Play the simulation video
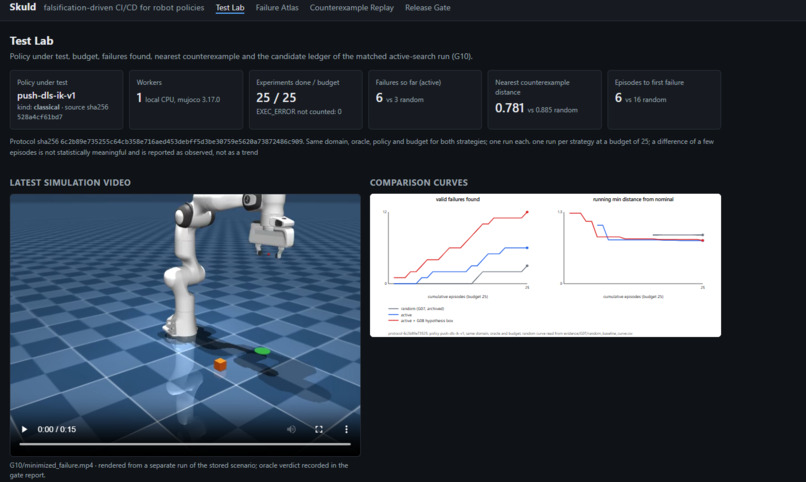 click(24, 429)
